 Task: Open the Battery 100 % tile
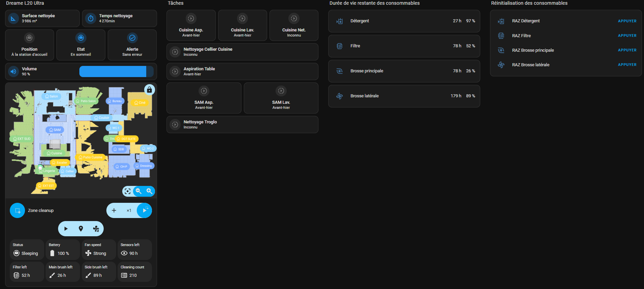pos(63,249)
